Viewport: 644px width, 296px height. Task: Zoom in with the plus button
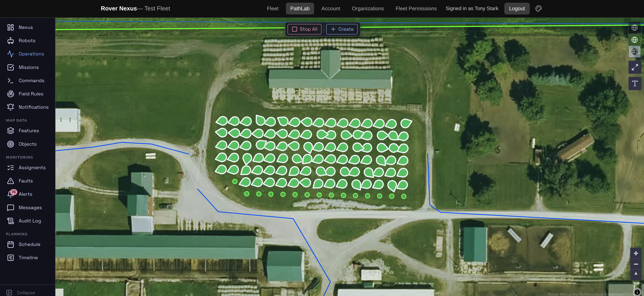[636, 253]
